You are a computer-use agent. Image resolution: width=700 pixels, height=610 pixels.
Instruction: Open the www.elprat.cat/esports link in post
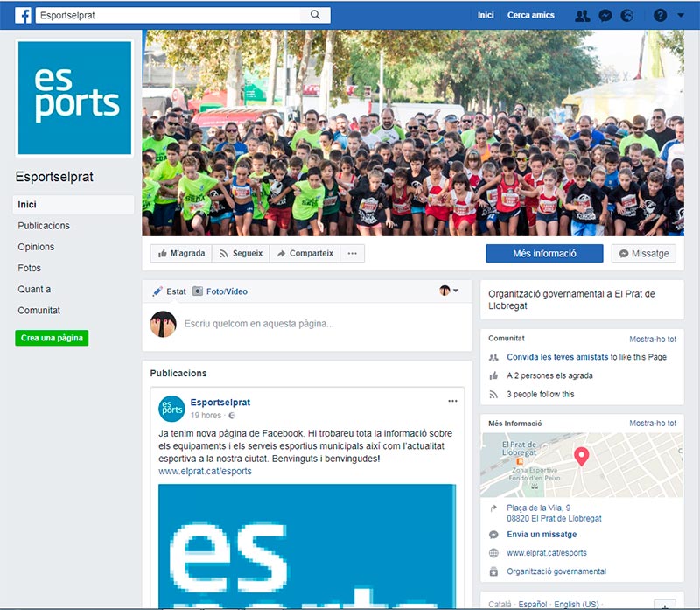(x=205, y=471)
